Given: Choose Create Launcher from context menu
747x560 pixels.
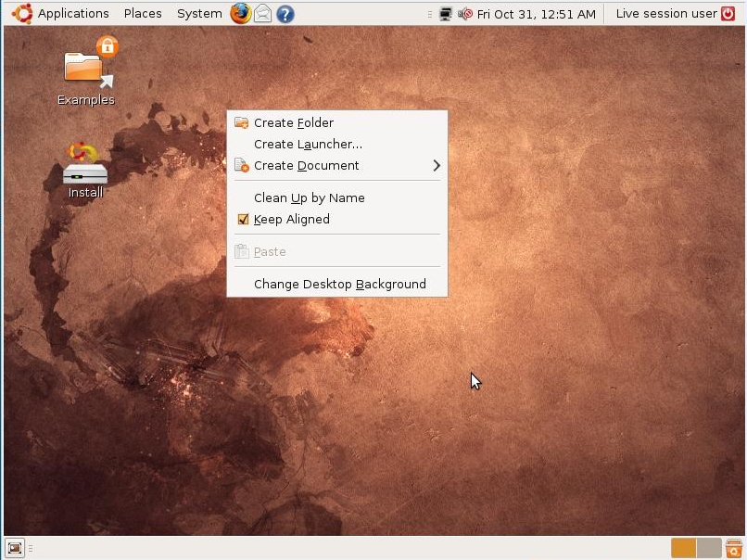Looking at the screenshot, I should tap(336, 144).
